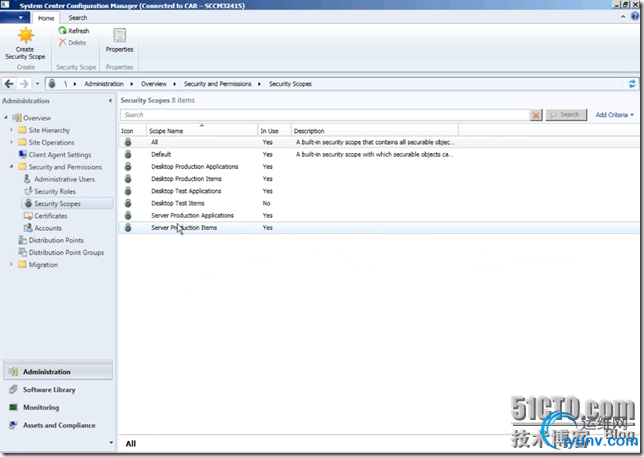Click Security and Permissions in the breadcrumb
Viewport: 644px width, 457px height.
coord(218,84)
